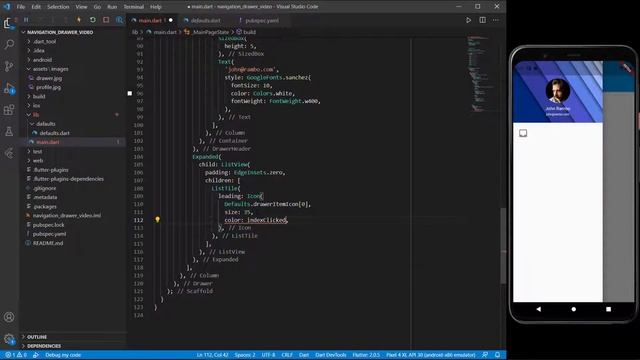Run the file using editor play icon
Screen dimensions: 640x360
point(469,20)
